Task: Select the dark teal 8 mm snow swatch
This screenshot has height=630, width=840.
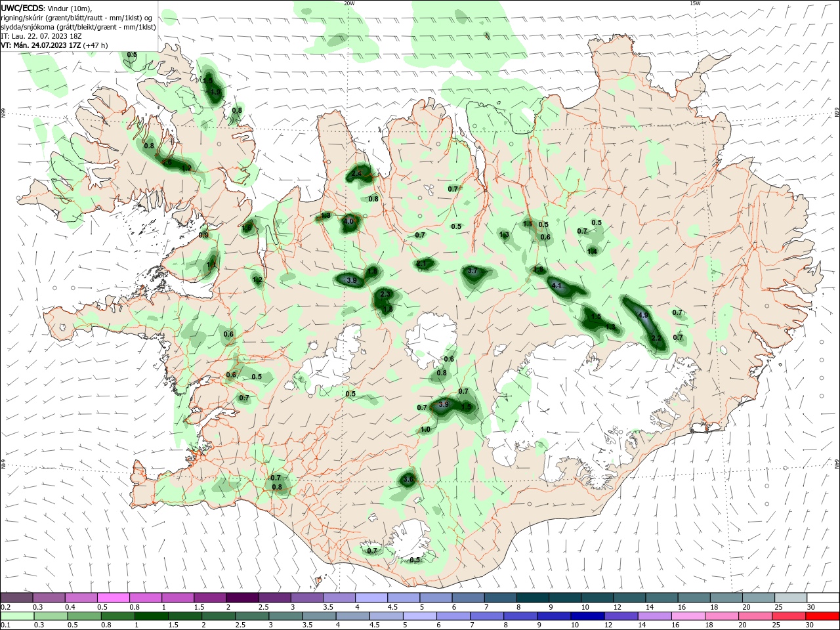Action: point(533,597)
